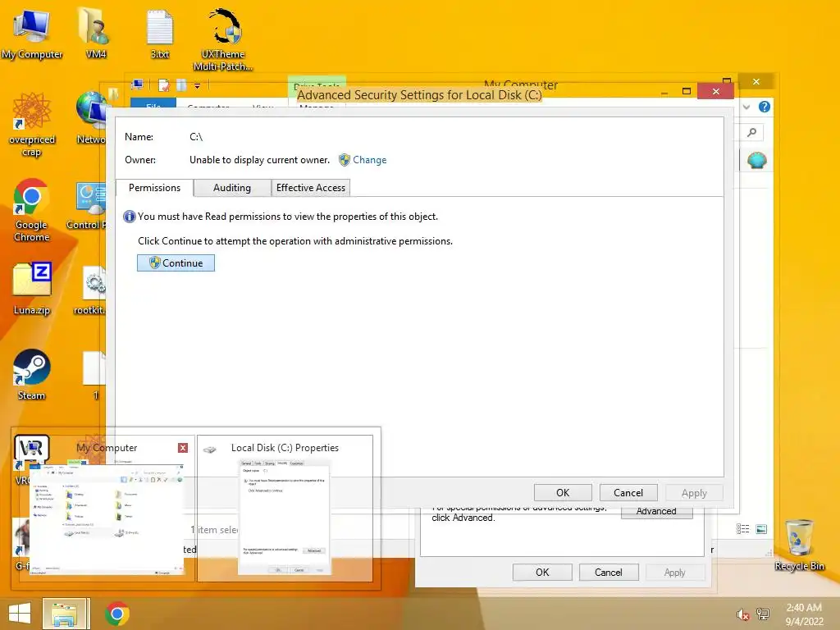This screenshot has height=630, width=840.
Task: Click the Explorer help question mark icon
Action: (x=765, y=107)
